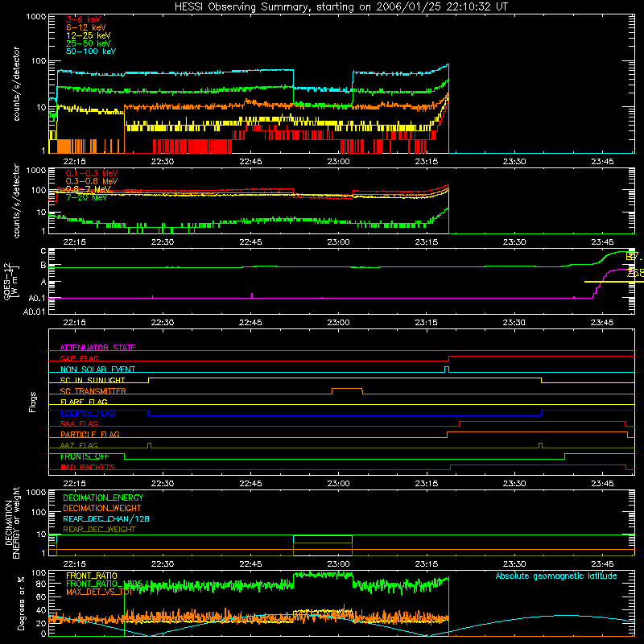Click the DECIMATION_ENERGY legend entry

[x=103, y=497]
